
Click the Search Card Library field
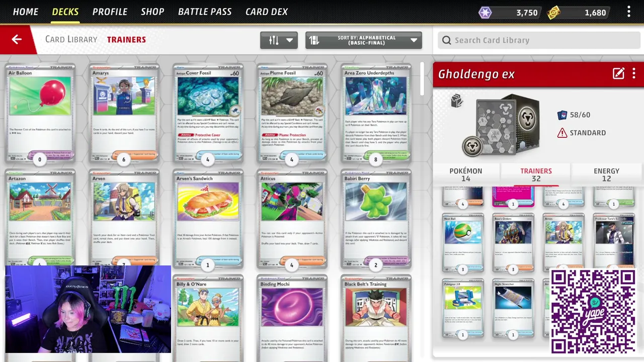click(538, 40)
